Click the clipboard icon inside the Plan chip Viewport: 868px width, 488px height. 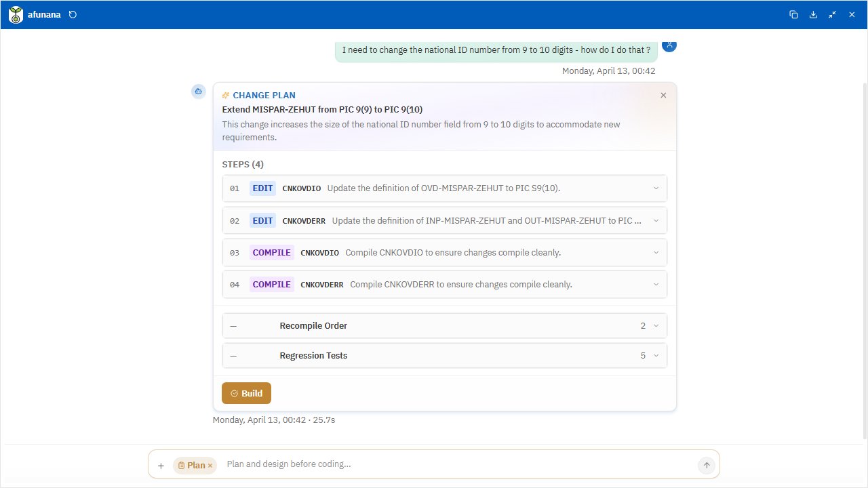coord(183,466)
